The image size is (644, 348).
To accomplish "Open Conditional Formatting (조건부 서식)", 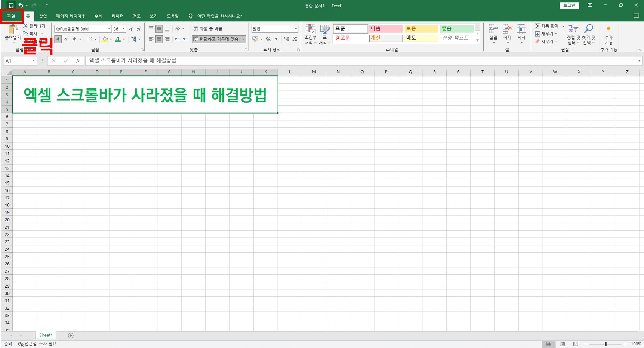I will click(x=311, y=34).
